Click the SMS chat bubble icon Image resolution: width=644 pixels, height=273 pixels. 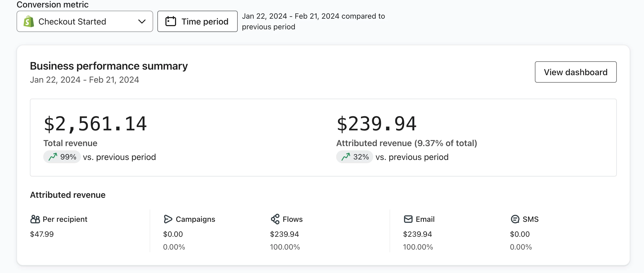[515, 219]
